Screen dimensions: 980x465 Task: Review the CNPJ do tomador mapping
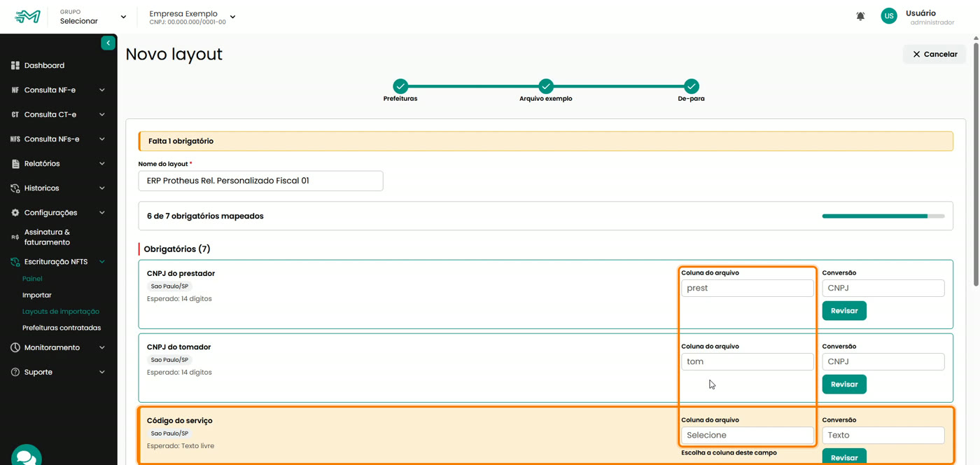point(844,384)
